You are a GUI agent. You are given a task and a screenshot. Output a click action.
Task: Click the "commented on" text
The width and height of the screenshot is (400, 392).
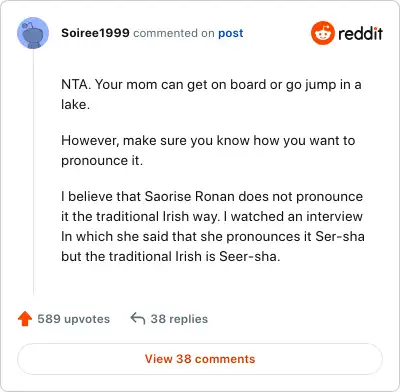pos(174,33)
